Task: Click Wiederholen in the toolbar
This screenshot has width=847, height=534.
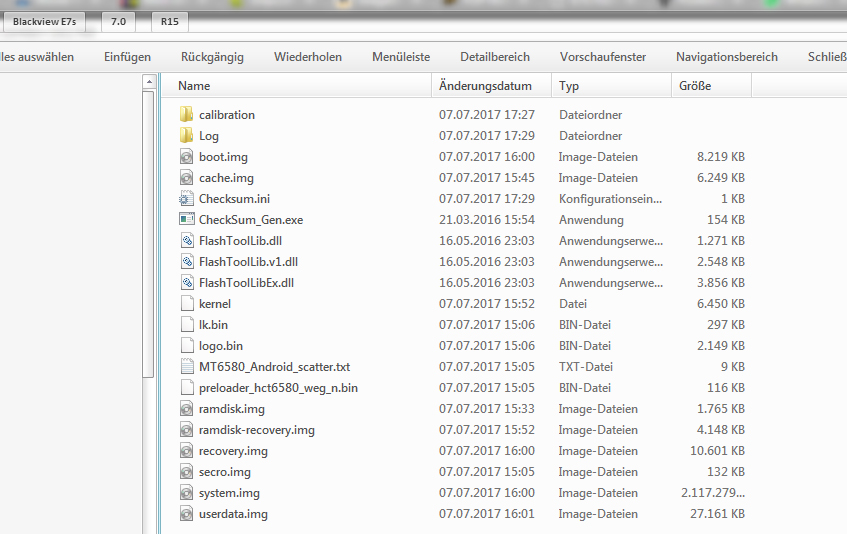Action: 308,57
